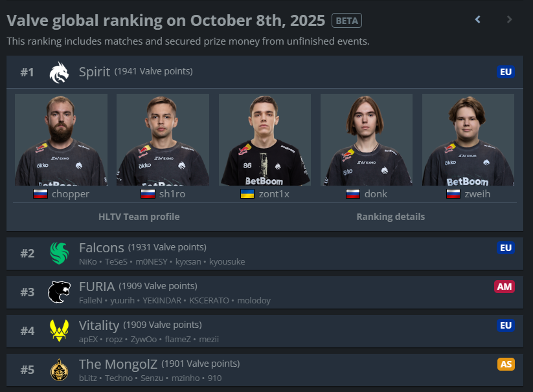Click the FURIA panther logo
This screenshot has height=392, width=533.
[59, 292]
